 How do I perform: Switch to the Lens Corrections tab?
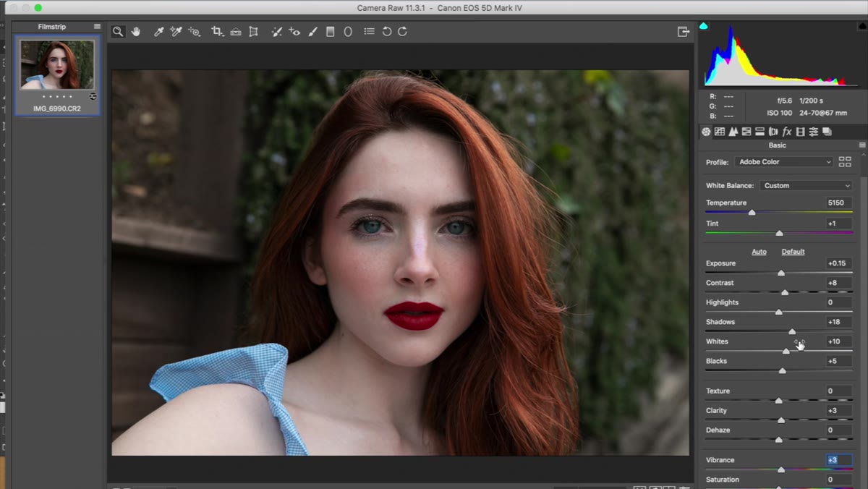(x=773, y=132)
